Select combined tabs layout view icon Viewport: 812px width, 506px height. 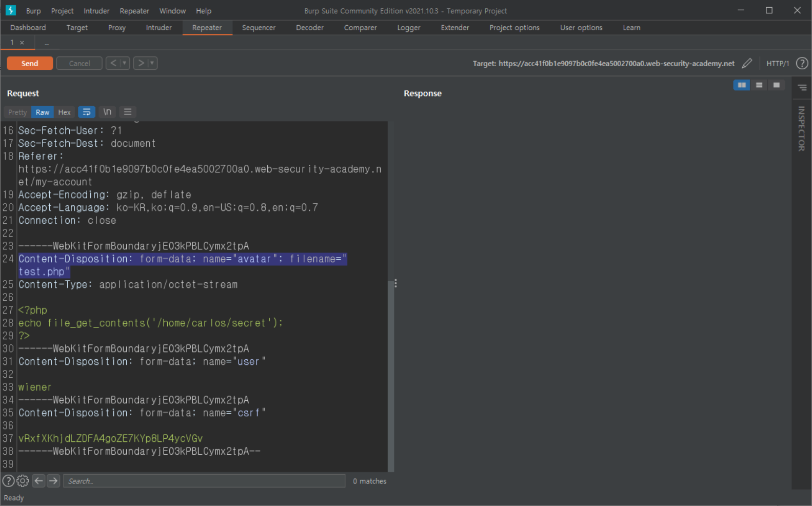tap(777, 85)
